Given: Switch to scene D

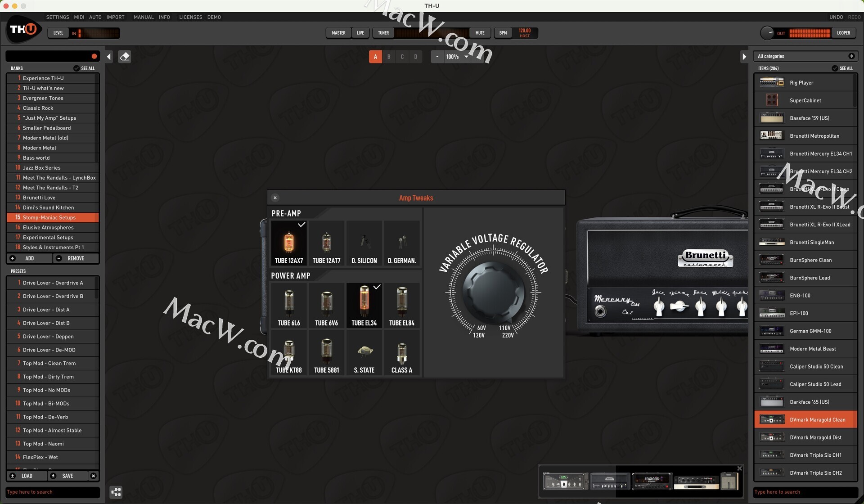Looking at the screenshot, I should [416, 57].
